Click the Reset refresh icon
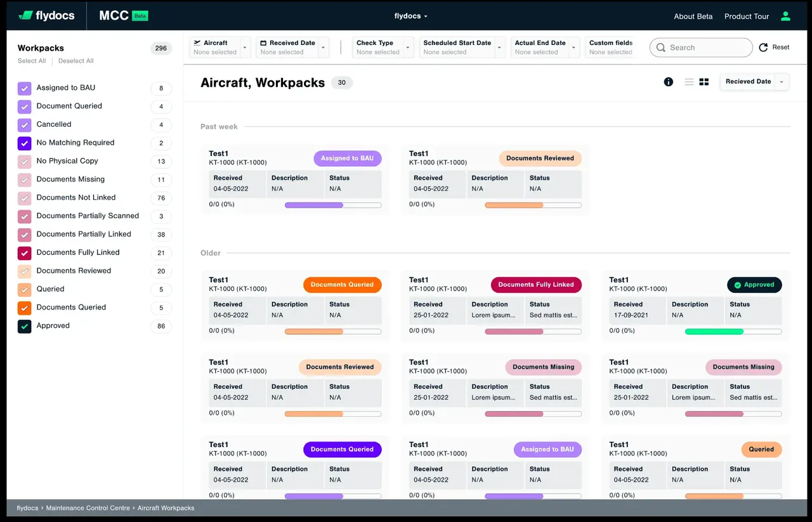 [763, 48]
